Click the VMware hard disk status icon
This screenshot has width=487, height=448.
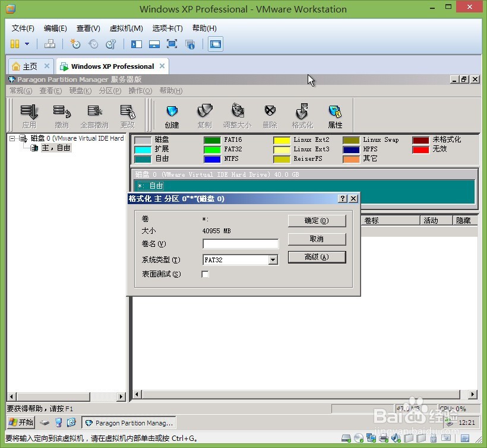(346, 439)
